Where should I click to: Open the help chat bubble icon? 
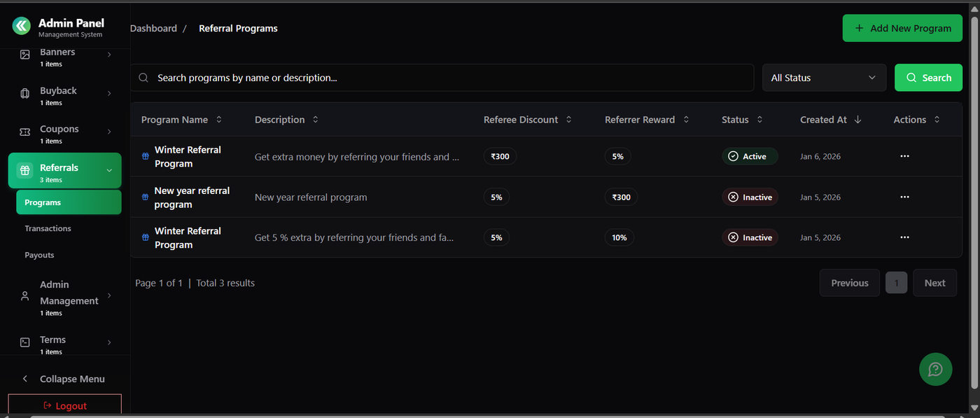click(x=935, y=369)
